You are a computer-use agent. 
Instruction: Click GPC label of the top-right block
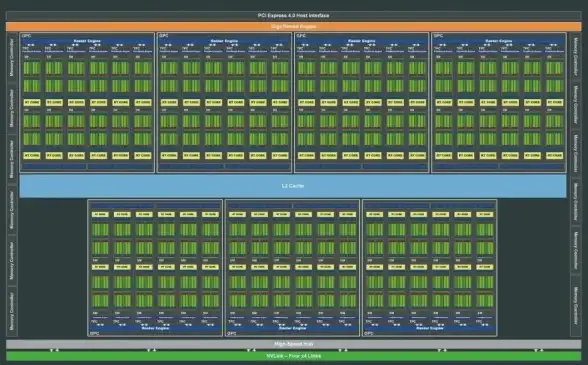point(438,36)
